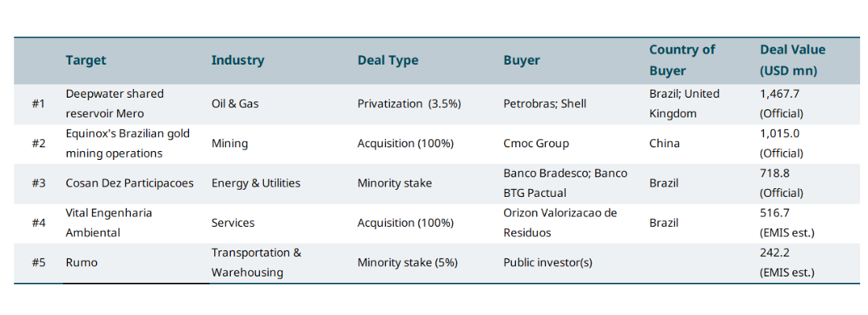Click the Energy & Utilities industry cell
Viewport: 868px width, 315px height.
pyautogui.click(x=256, y=183)
